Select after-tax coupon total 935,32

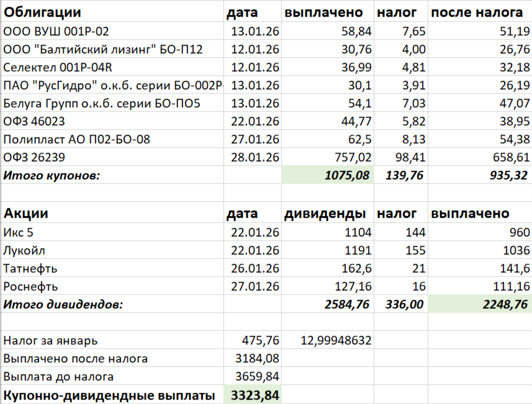click(x=480, y=175)
